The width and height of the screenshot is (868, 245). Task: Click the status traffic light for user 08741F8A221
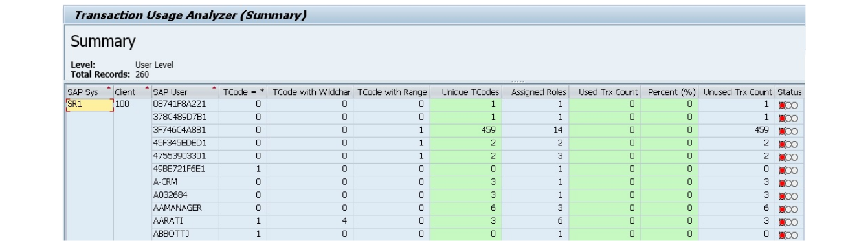788,105
